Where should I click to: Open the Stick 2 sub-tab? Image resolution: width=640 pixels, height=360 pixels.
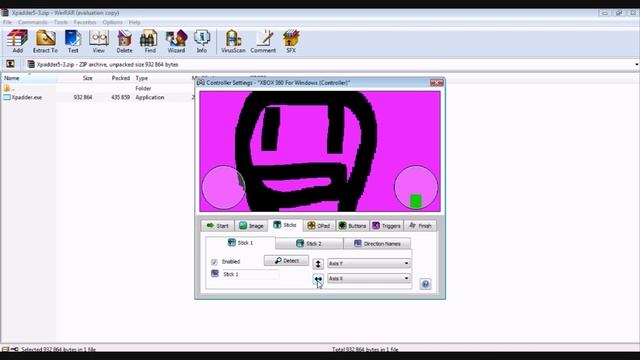point(309,243)
